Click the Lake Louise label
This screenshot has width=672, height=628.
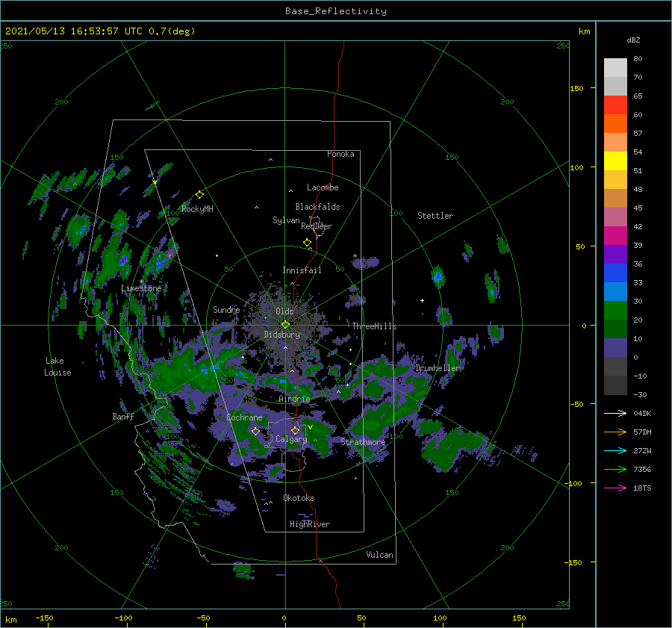57,367
